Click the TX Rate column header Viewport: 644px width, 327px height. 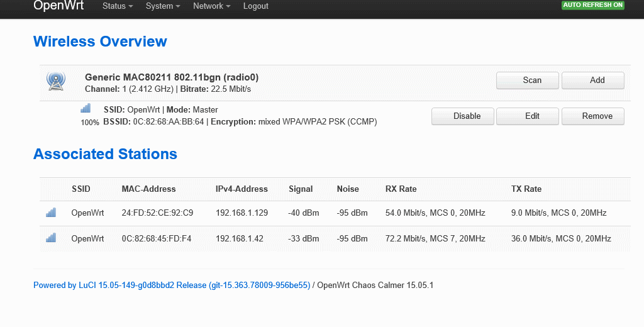[526, 189]
